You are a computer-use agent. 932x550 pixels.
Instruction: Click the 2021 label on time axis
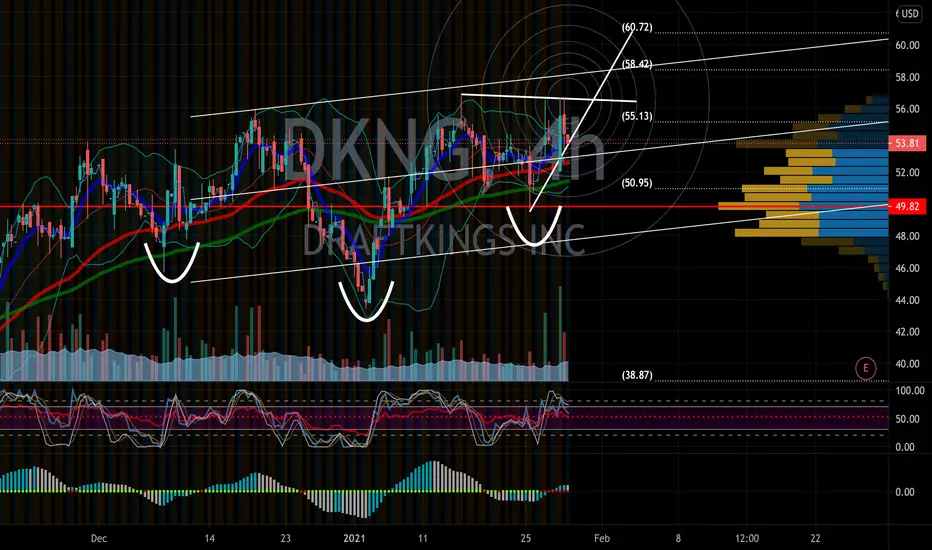354,539
